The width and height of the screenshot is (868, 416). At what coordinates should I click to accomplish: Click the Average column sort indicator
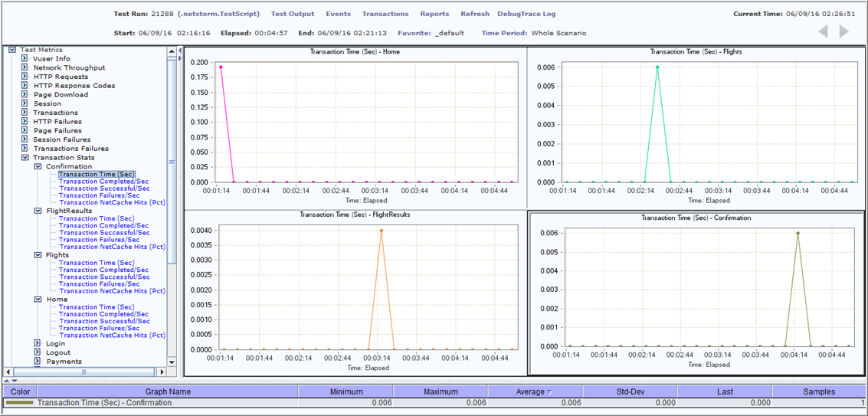(549, 392)
